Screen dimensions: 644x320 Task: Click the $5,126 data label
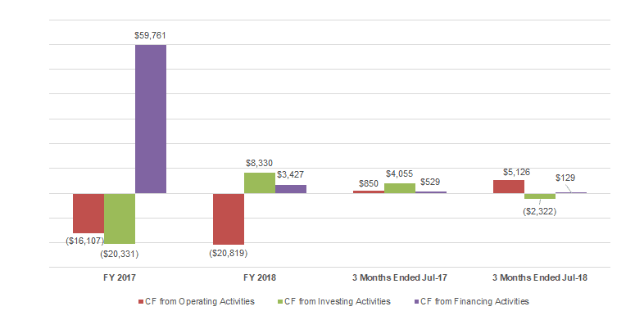coord(516,172)
